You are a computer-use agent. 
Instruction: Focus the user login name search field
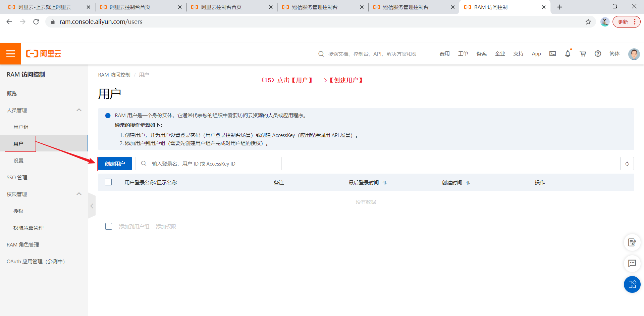click(x=208, y=164)
